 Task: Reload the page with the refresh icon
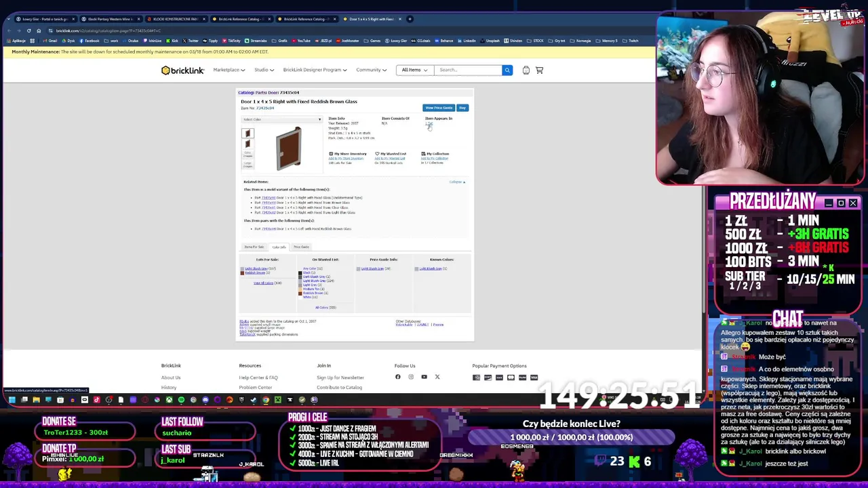[28, 30]
